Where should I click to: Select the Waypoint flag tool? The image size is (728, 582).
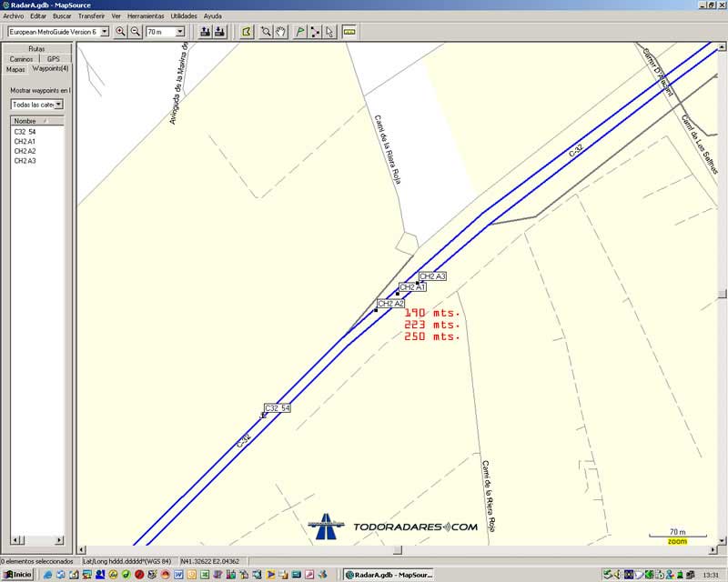tap(300, 32)
